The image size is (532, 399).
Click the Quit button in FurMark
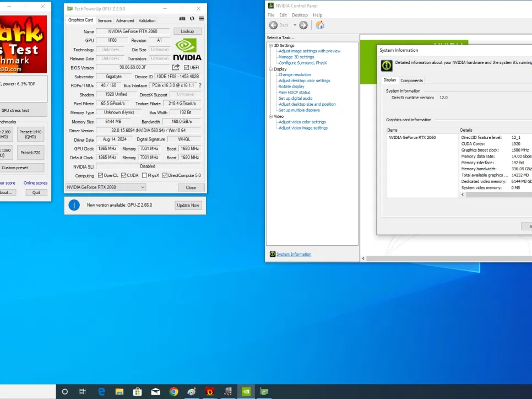pyautogui.click(x=36, y=192)
